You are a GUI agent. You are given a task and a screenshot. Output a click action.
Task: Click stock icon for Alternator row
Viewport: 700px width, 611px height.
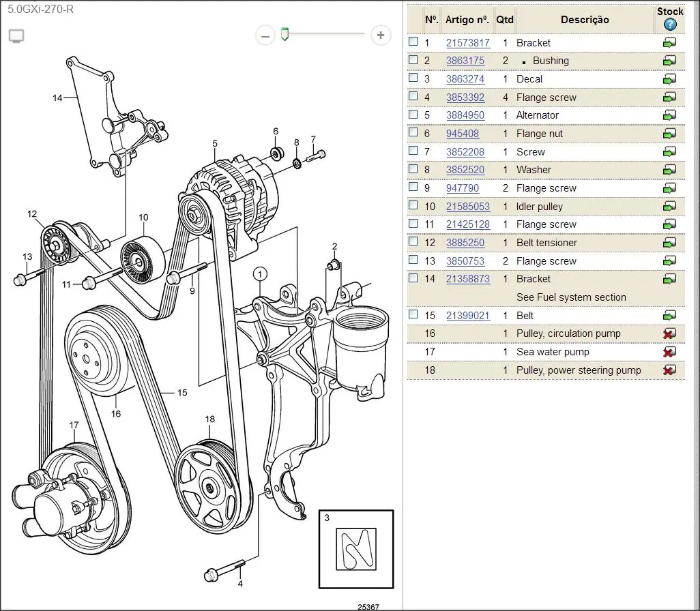[669, 115]
